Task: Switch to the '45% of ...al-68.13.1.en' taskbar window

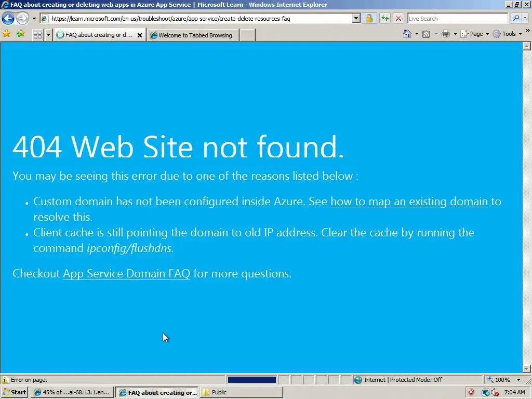Action: tap(72, 392)
